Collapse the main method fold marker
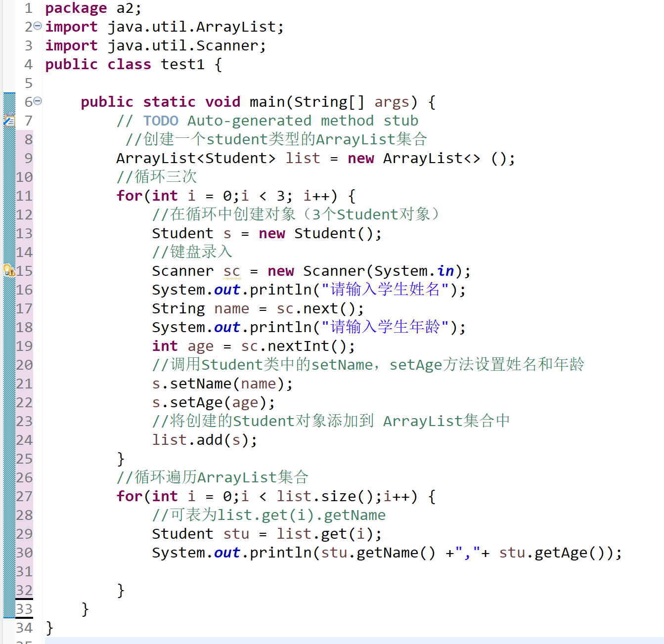 pos(38,101)
